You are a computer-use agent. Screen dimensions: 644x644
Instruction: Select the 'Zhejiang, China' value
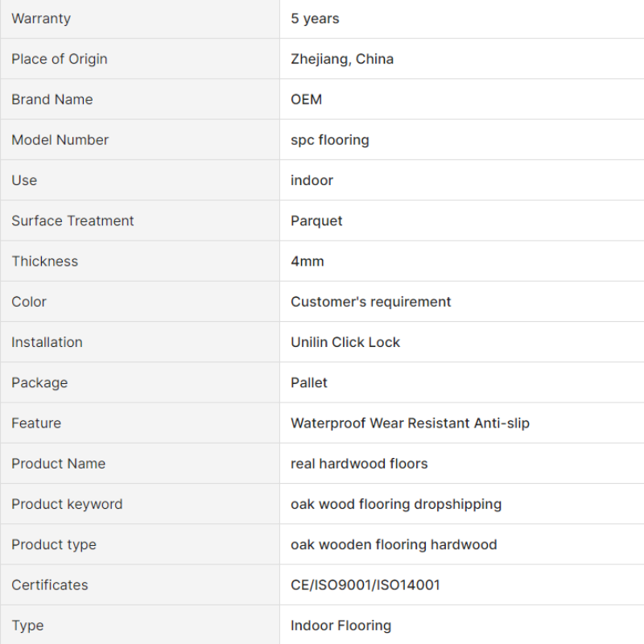pos(342,59)
